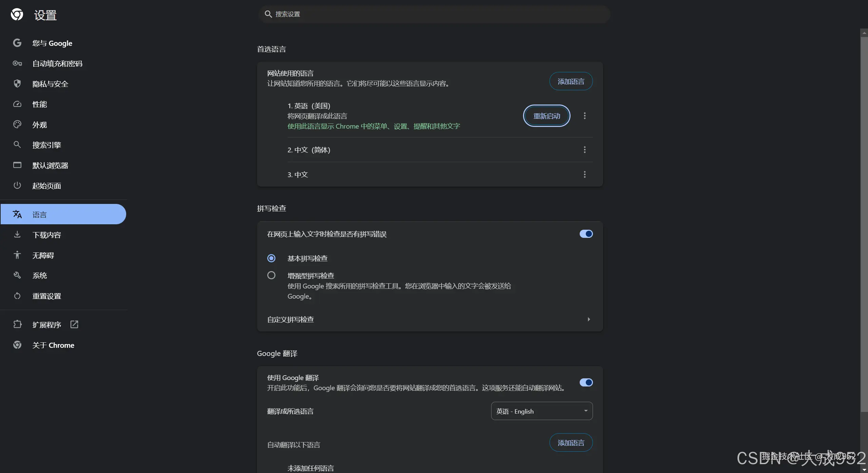The width and height of the screenshot is (868, 473).
Task: Click 添加语言 under 网站使用的语言
Action: coord(571,81)
